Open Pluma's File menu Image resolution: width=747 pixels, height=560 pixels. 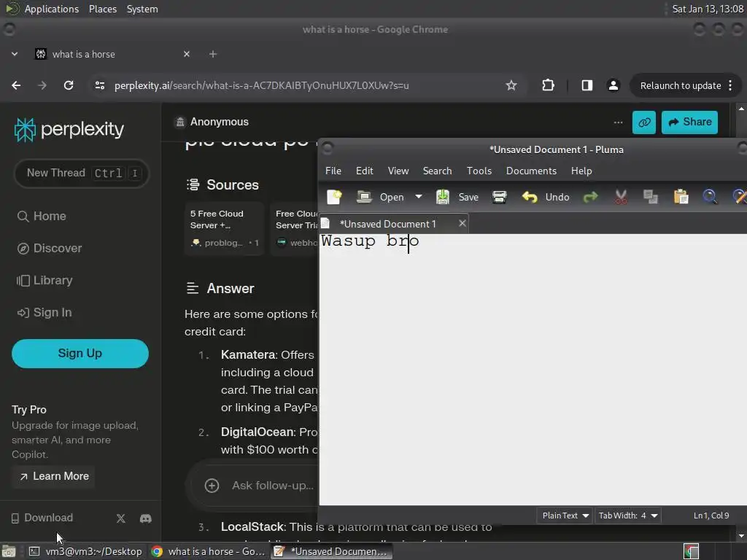pos(333,171)
